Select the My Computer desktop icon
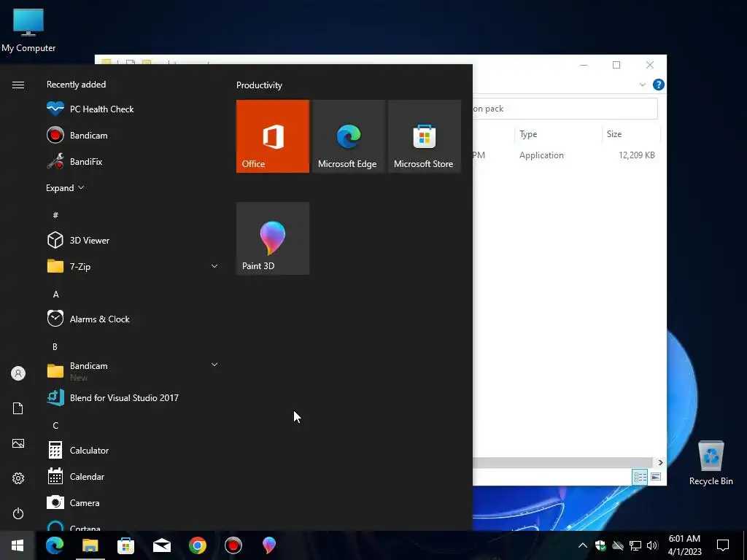747x560 pixels. tap(28, 29)
